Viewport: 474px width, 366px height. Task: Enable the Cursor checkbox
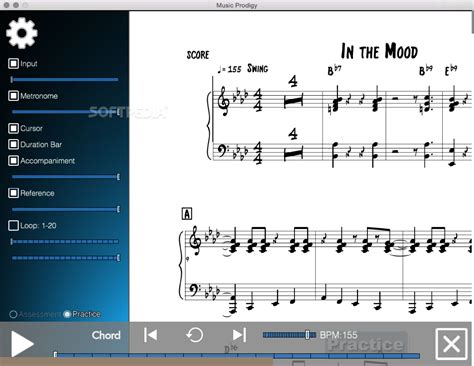[x=13, y=128]
